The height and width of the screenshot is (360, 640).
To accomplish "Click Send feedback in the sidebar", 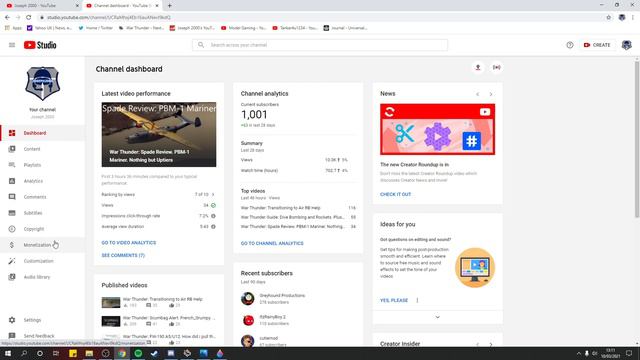I will [42, 336].
